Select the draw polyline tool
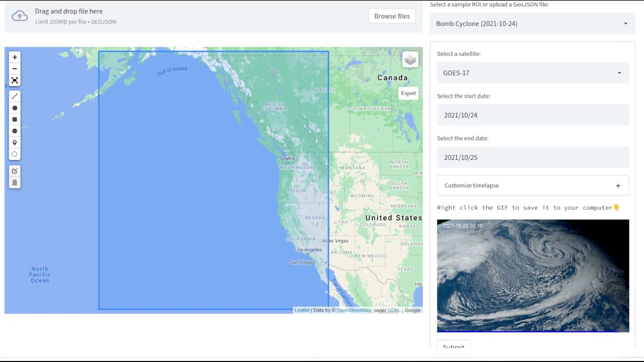 click(15, 96)
